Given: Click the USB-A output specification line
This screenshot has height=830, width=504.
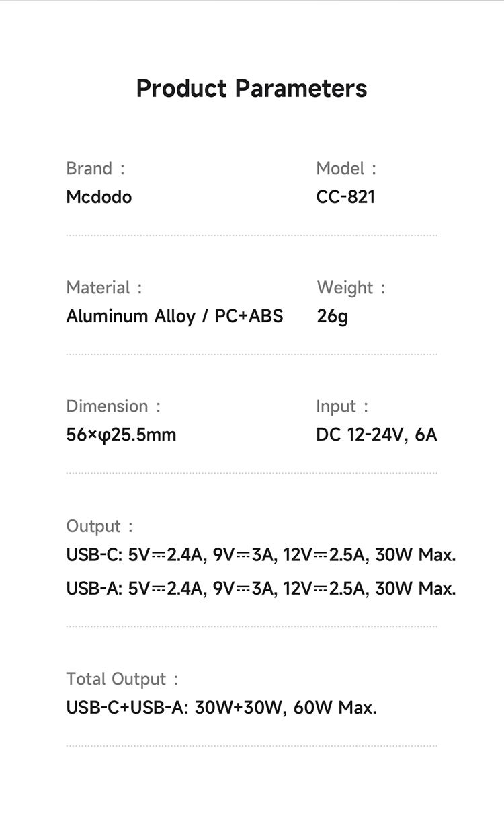Looking at the screenshot, I should 261,589.
